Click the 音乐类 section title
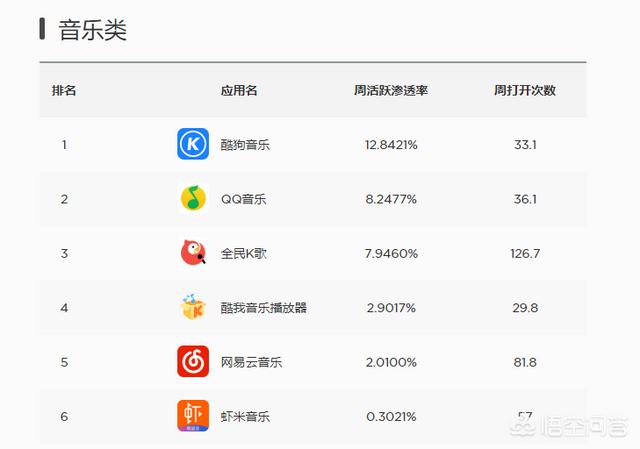Screen dimensions: 640x449 [93, 30]
